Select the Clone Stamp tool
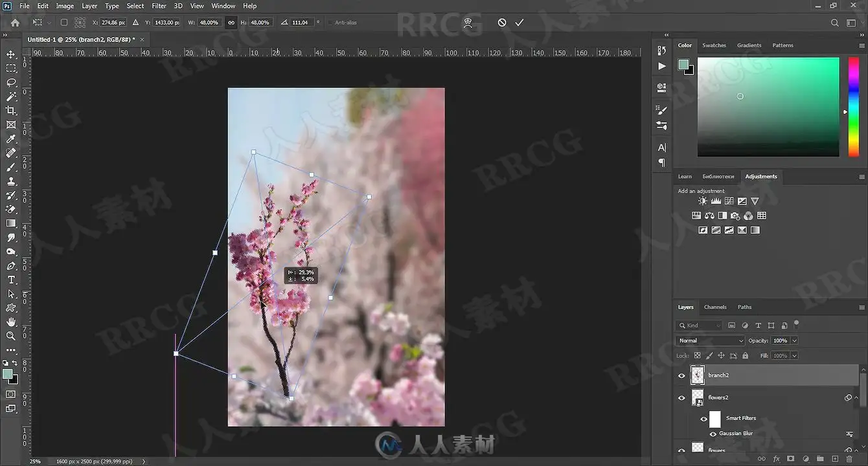This screenshot has height=466, width=868. pyautogui.click(x=11, y=181)
